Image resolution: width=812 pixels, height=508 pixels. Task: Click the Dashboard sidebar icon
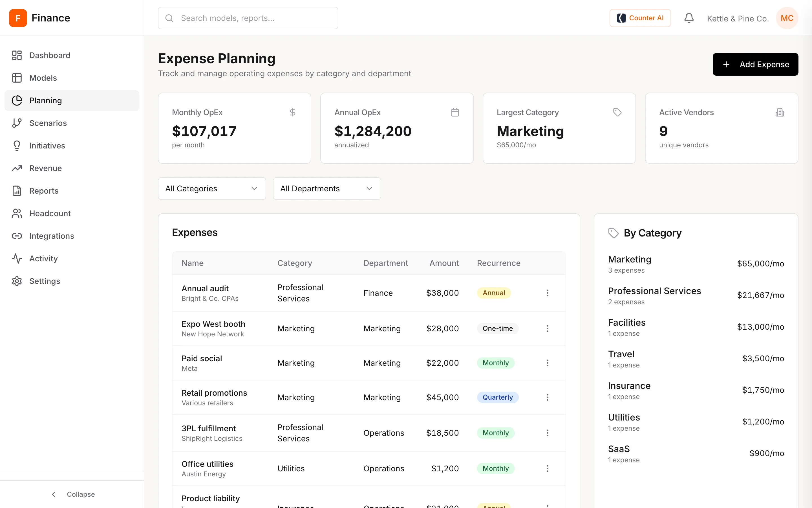point(17,55)
